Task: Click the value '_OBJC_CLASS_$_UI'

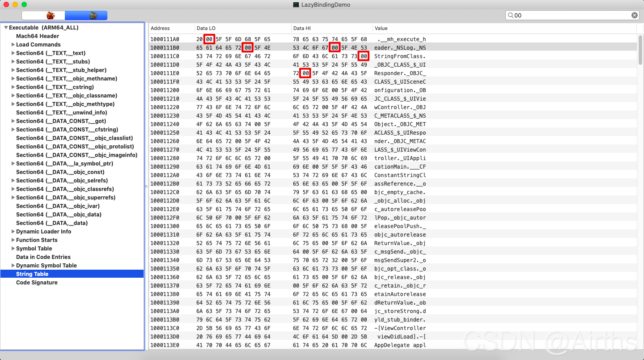Action: tap(400, 65)
